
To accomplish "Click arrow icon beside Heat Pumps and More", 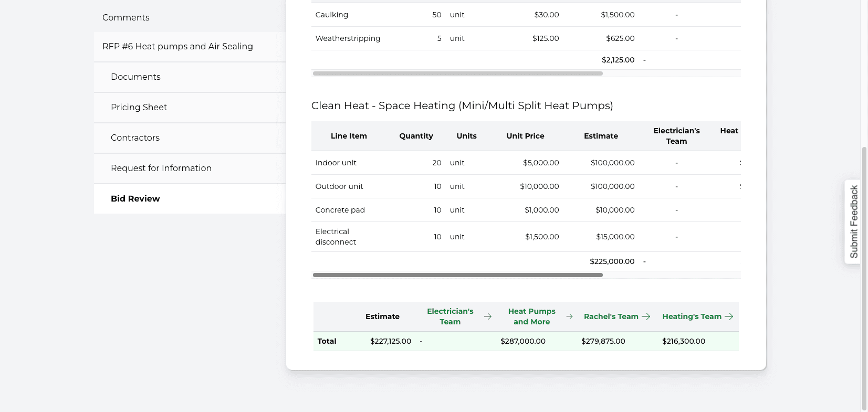I will (x=569, y=316).
